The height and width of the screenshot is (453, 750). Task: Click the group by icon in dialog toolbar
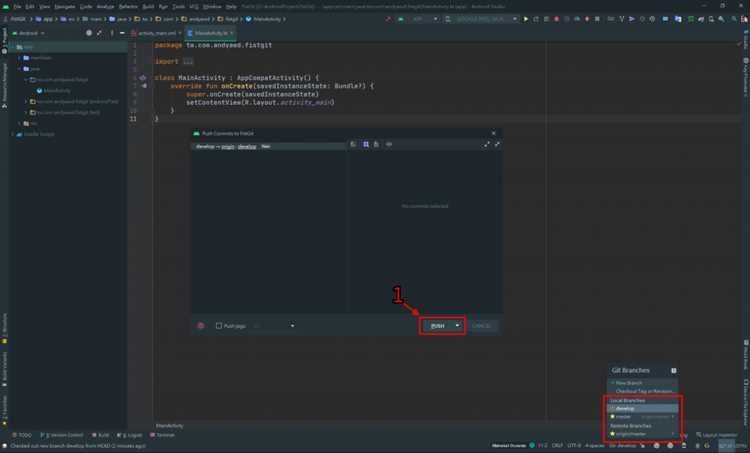coord(366,144)
